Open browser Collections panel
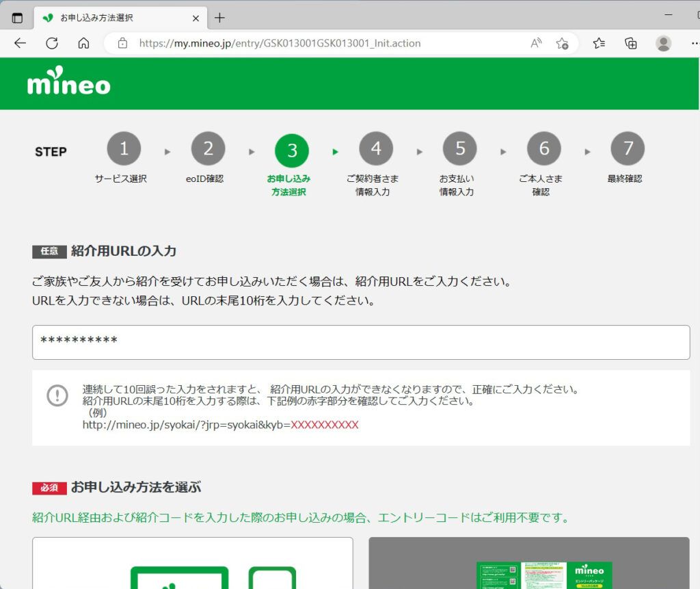The image size is (700, 589). 630,43
